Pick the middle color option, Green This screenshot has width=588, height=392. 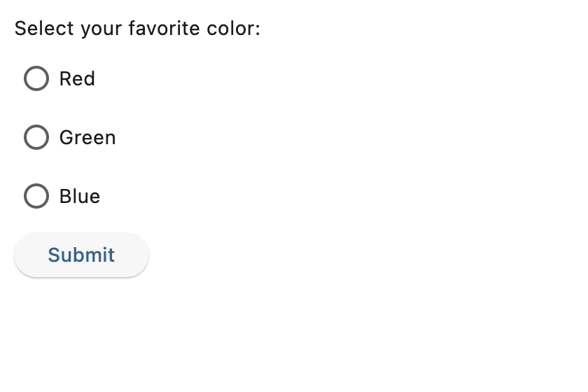click(36, 137)
